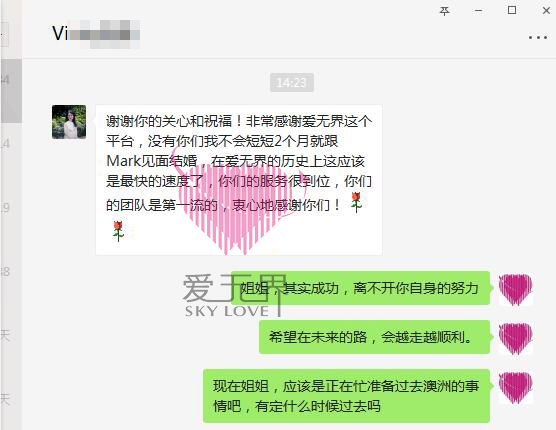Image resolution: width=556 pixels, height=430 pixels.
Task: Click rose emoji on bubble's last line
Action: (118, 231)
